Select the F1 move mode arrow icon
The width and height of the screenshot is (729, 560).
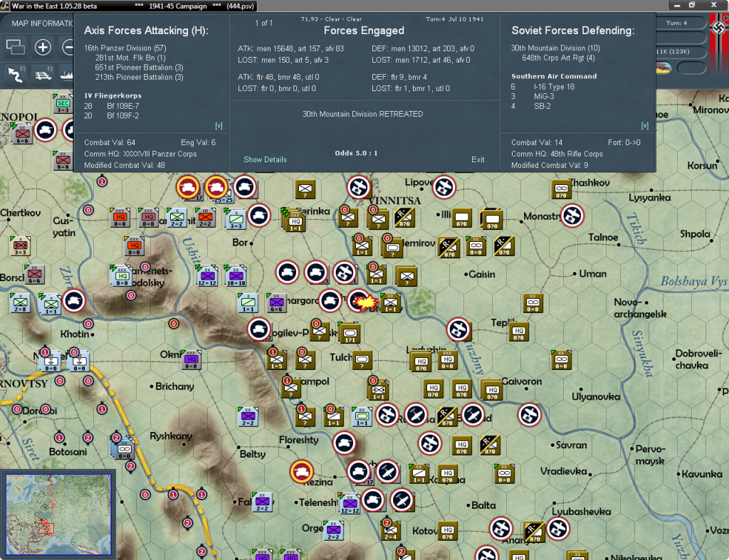pyautogui.click(x=16, y=74)
